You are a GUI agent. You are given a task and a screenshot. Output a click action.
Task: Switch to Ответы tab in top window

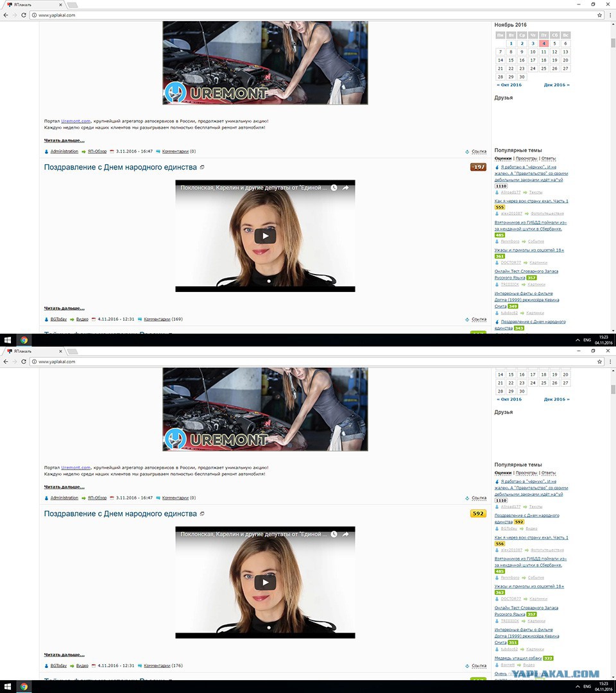(549, 158)
